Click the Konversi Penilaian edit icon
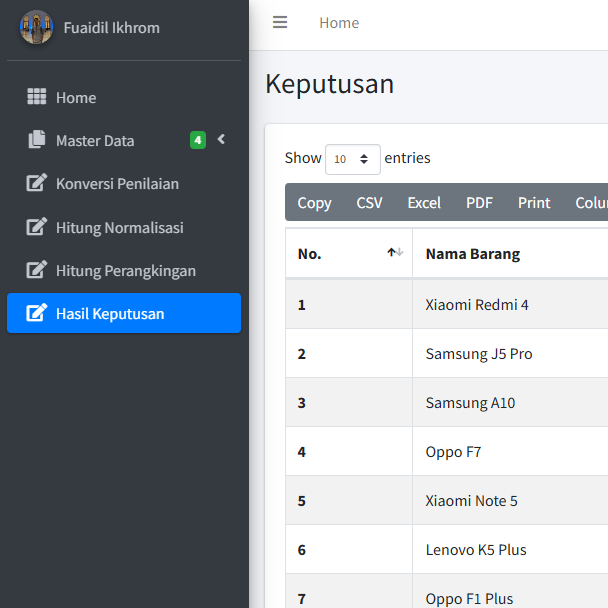Screen dimensions: 608x608 (37, 183)
